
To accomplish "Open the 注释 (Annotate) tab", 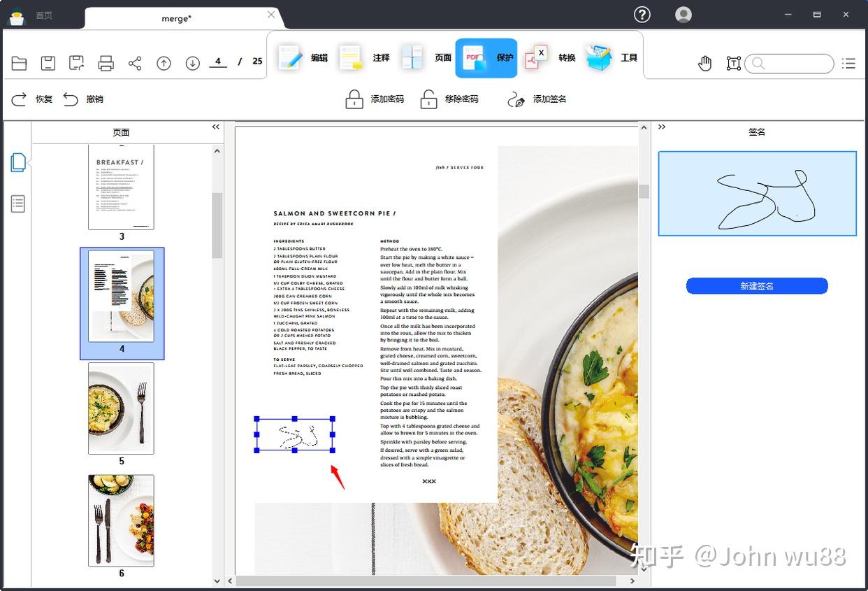I will [x=364, y=58].
